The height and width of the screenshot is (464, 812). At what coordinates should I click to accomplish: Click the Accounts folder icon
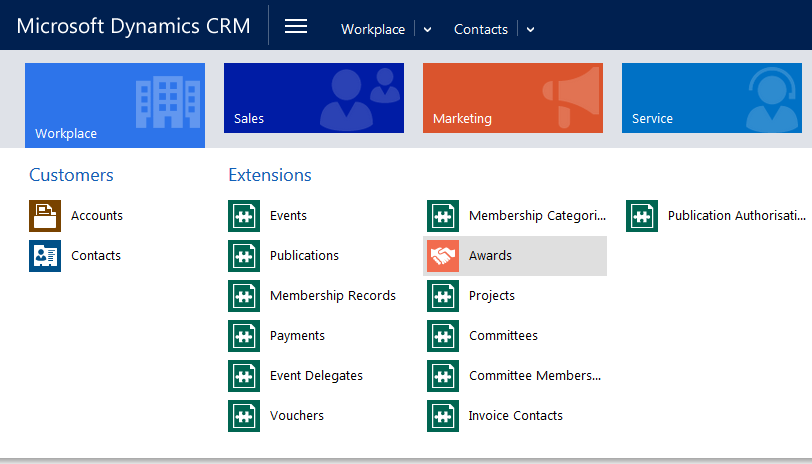[45, 216]
